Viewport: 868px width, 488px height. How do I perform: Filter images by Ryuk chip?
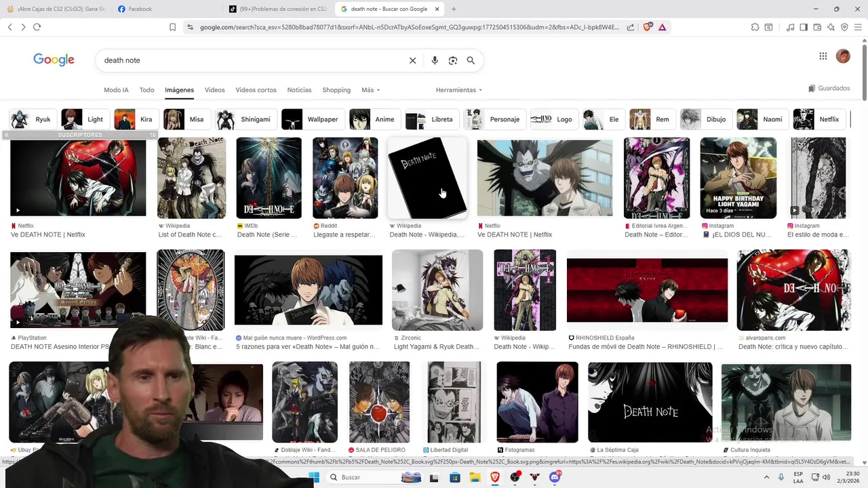[x=32, y=119]
